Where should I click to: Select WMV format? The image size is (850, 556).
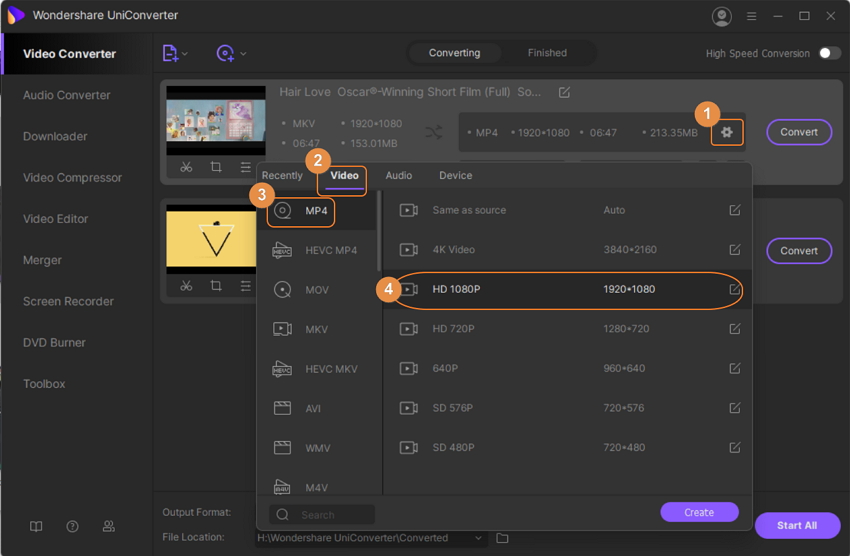pos(317,448)
